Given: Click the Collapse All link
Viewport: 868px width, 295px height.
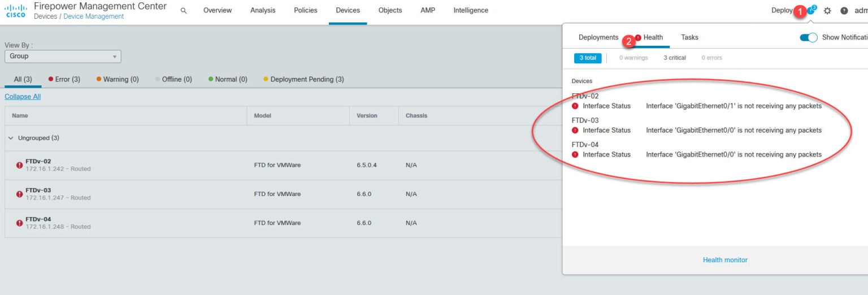Looking at the screenshot, I should 23,97.
